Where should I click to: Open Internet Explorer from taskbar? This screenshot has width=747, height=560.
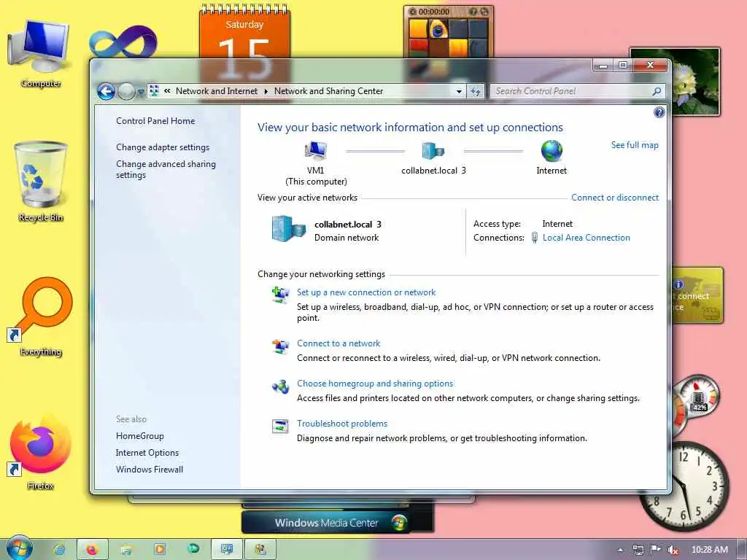click(60, 550)
